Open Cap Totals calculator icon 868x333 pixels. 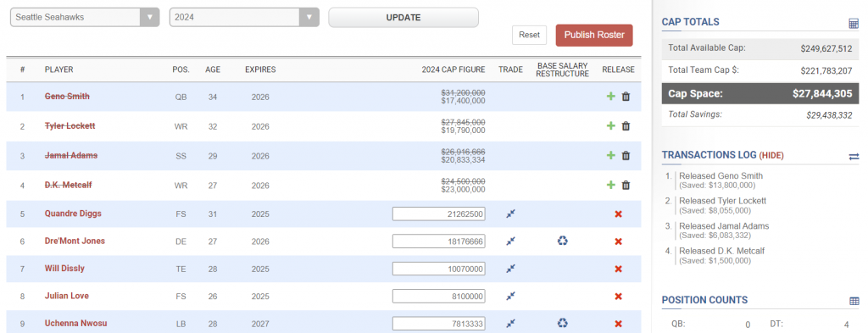click(x=854, y=23)
